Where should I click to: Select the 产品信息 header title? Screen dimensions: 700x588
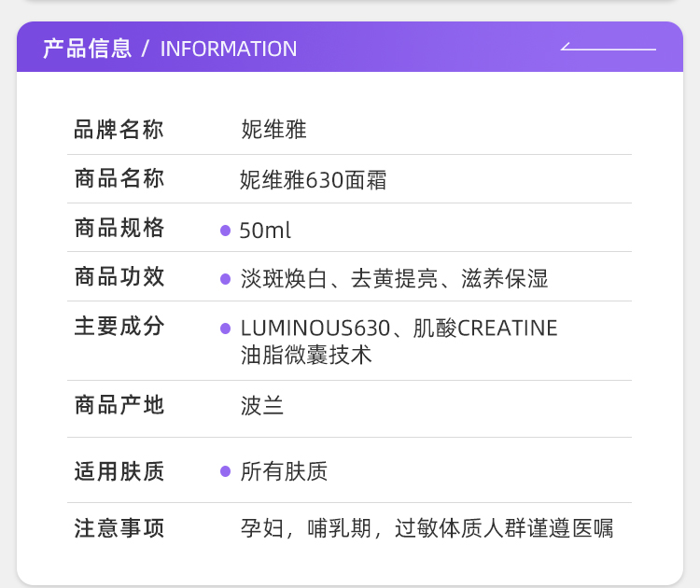88,49
